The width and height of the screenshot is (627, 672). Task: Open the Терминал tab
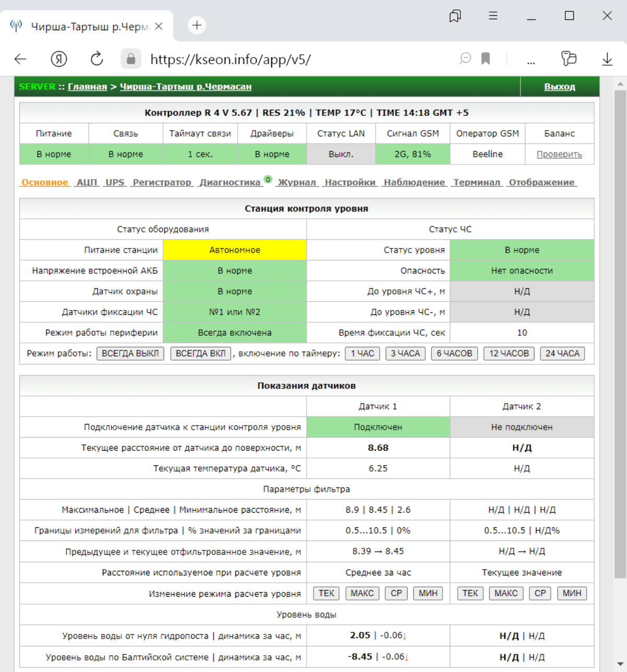point(477,182)
